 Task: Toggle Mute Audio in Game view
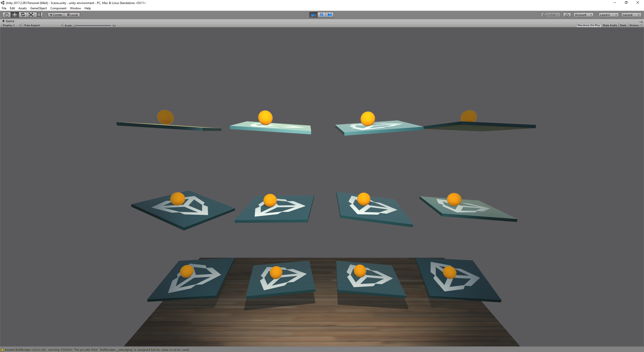610,25
